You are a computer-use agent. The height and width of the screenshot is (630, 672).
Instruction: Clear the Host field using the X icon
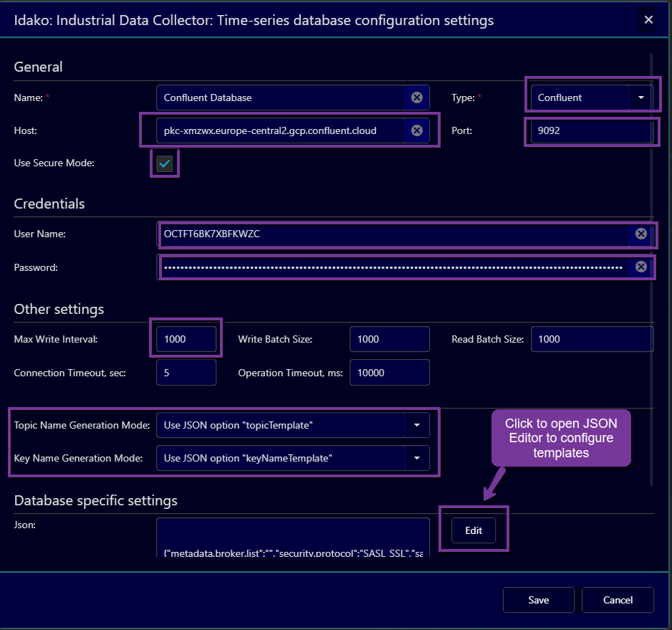(417, 130)
